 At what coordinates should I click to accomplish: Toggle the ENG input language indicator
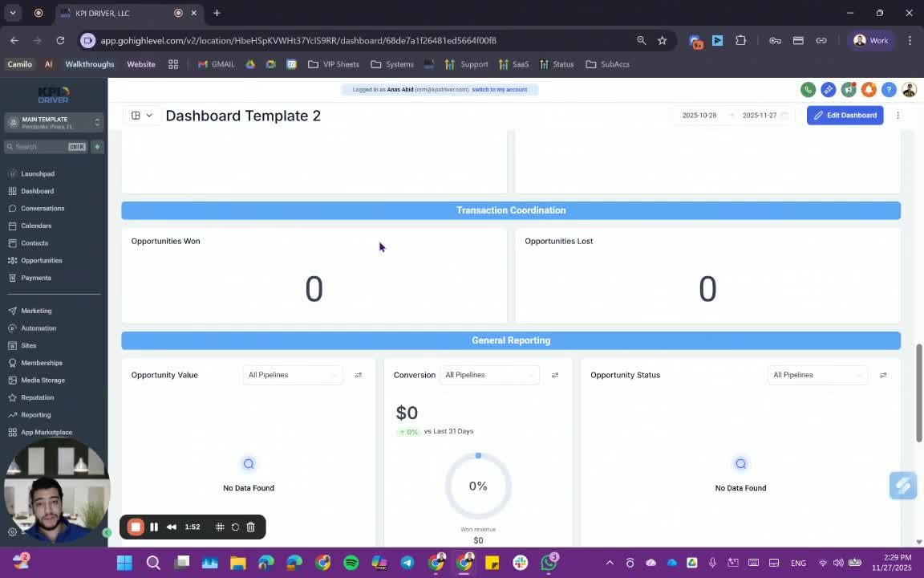click(x=798, y=563)
